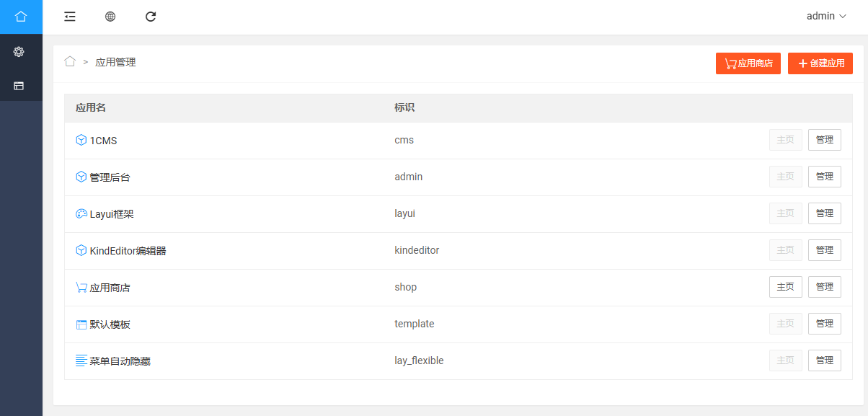Open 应用商店 with the orange cart button
The width and height of the screenshot is (868, 416).
pos(748,63)
